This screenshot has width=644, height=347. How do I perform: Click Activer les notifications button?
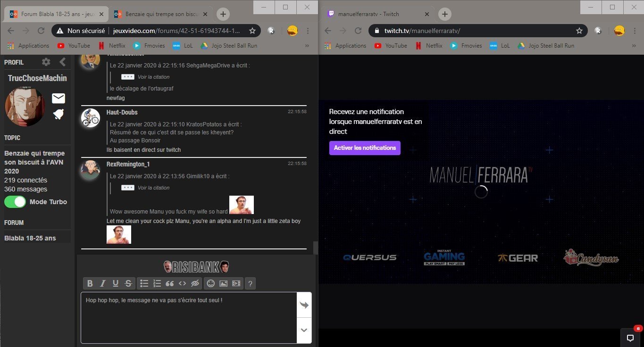tap(365, 148)
